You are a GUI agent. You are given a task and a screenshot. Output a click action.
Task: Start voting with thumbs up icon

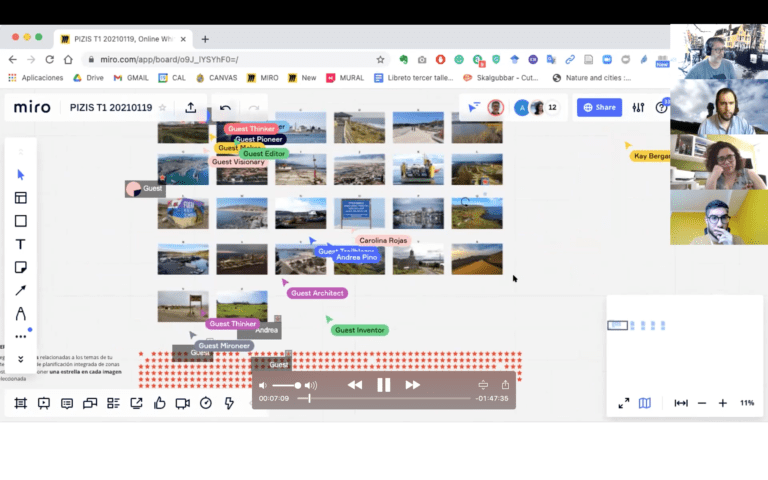click(160, 403)
